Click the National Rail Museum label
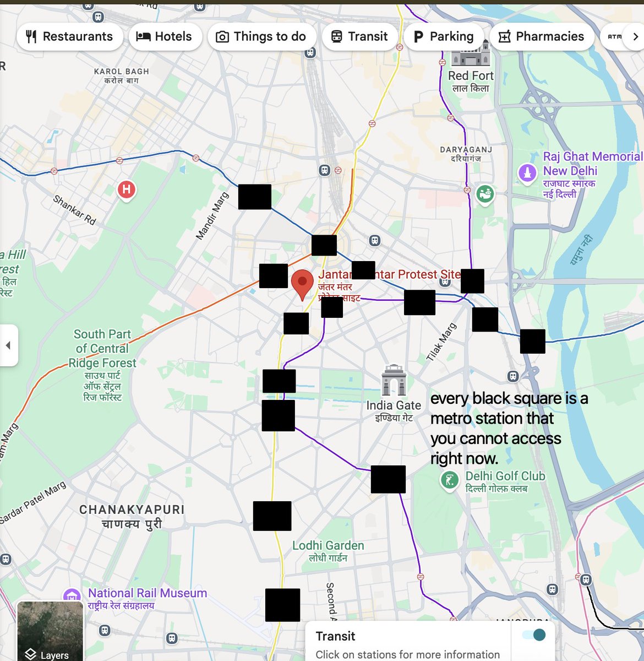This screenshot has height=661, width=644. (148, 599)
